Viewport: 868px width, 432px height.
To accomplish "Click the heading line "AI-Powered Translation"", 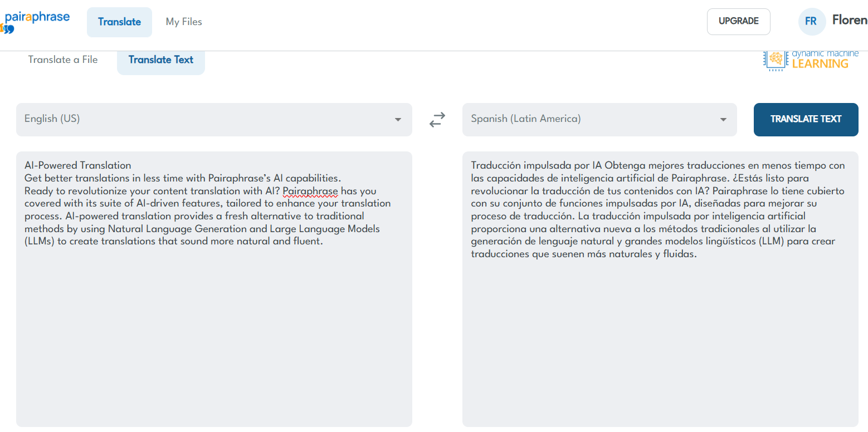I will [x=78, y=165].
